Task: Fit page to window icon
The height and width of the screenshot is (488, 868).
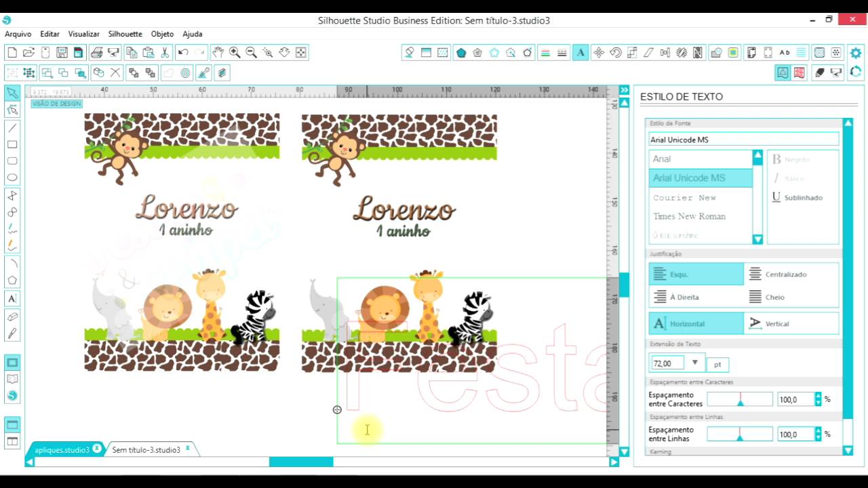Action: pos(301,52)
